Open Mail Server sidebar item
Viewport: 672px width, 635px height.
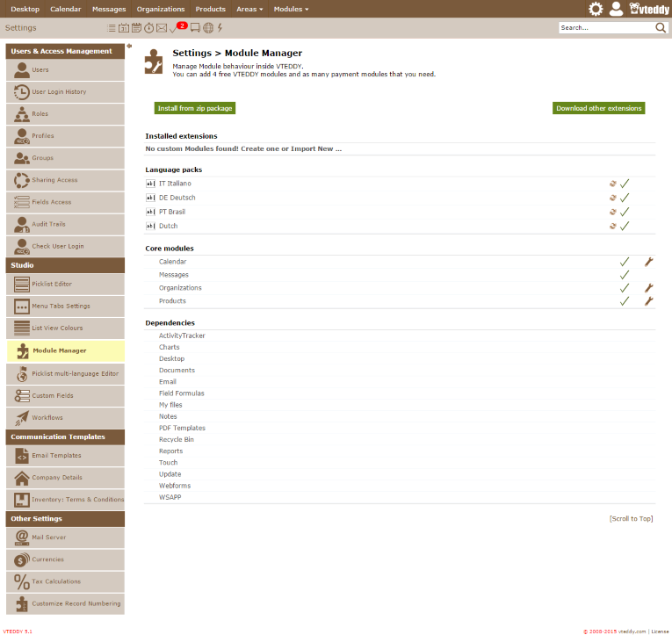click(66, 538)
